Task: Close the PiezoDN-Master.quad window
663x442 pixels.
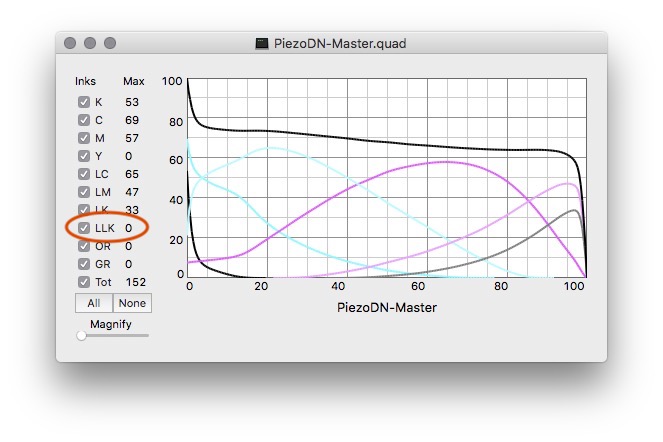Action: click(x=70, y=43)
